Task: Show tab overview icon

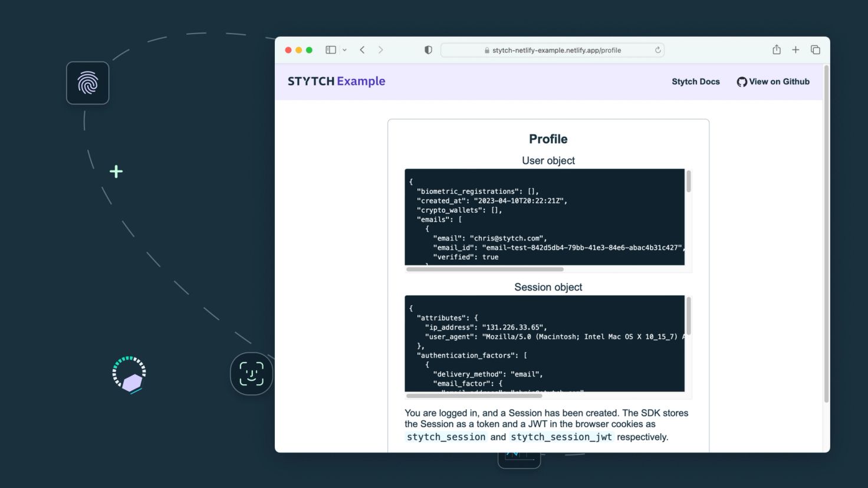Action: point(816,50)
